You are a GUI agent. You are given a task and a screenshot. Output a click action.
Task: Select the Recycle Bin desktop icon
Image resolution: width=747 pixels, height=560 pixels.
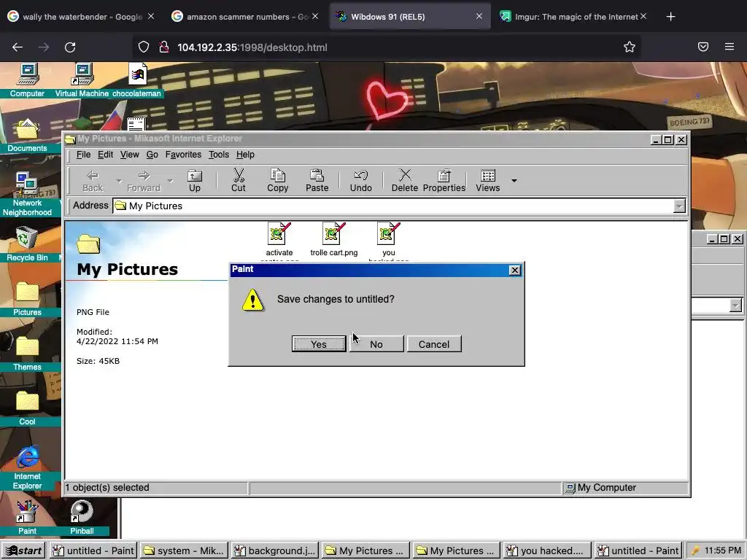(27, 244)
